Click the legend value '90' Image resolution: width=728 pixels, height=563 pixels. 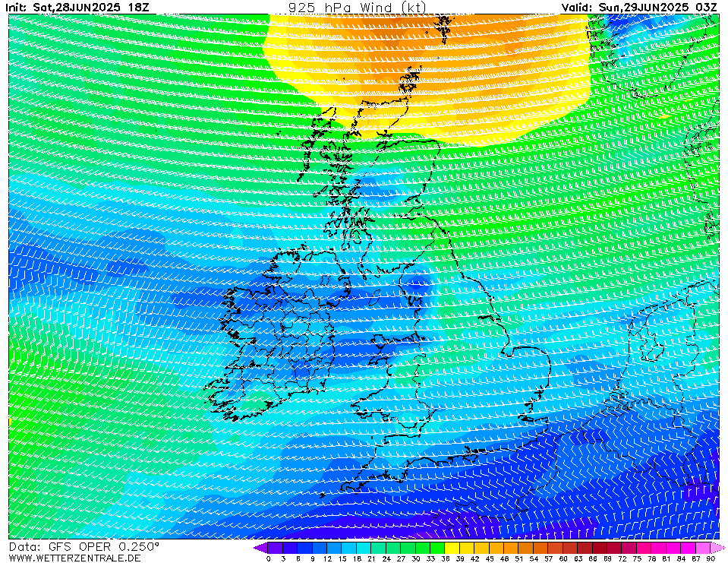pos(711,558)
